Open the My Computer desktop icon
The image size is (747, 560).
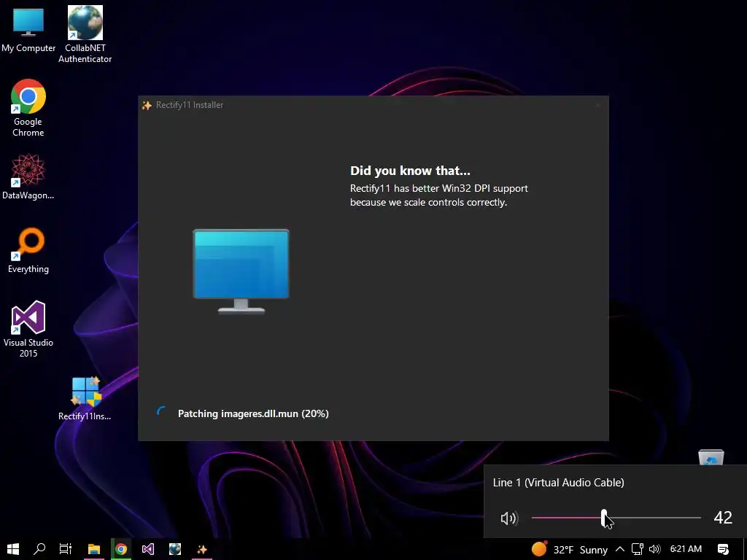28,28
